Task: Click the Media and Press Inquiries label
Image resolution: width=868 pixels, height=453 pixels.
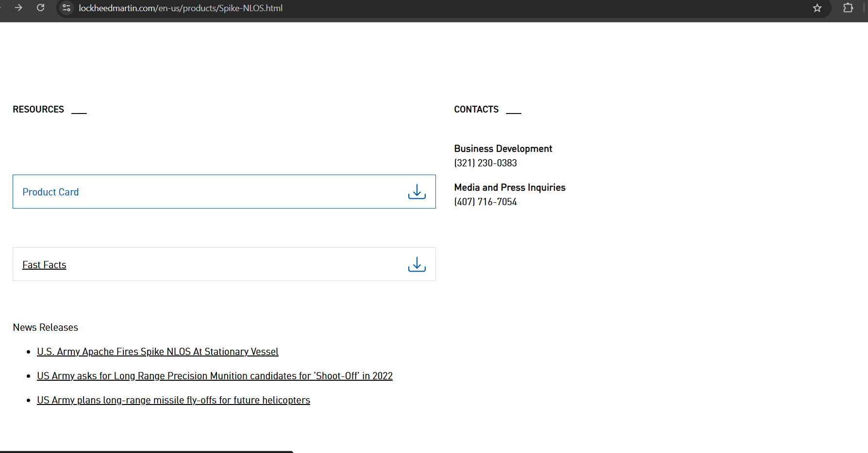Action: click(510, 188)
